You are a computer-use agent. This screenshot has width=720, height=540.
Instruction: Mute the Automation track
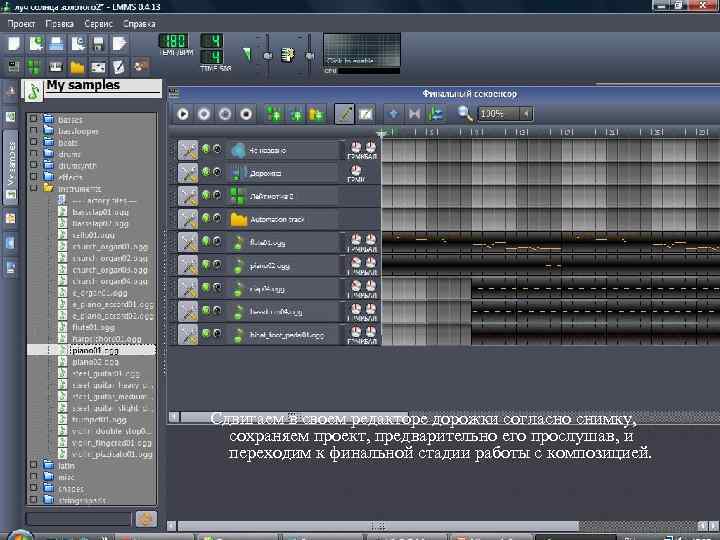[x=206, y=217]
